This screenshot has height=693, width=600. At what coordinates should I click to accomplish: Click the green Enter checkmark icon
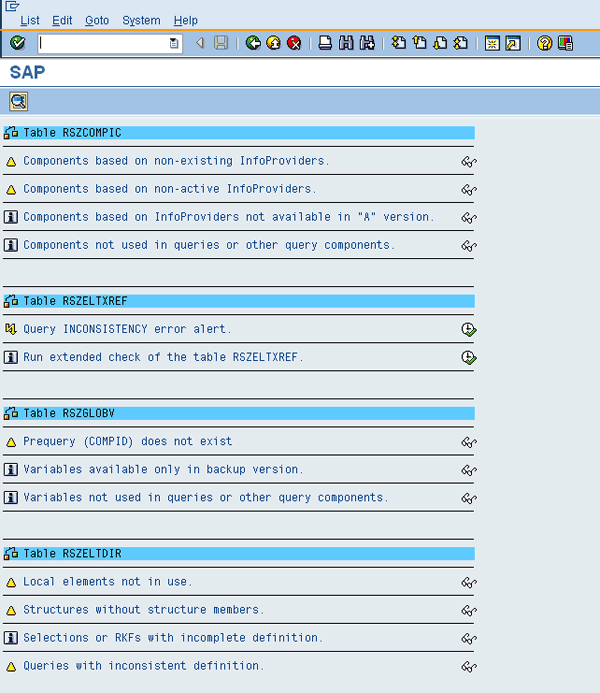[x=18, y=43]
